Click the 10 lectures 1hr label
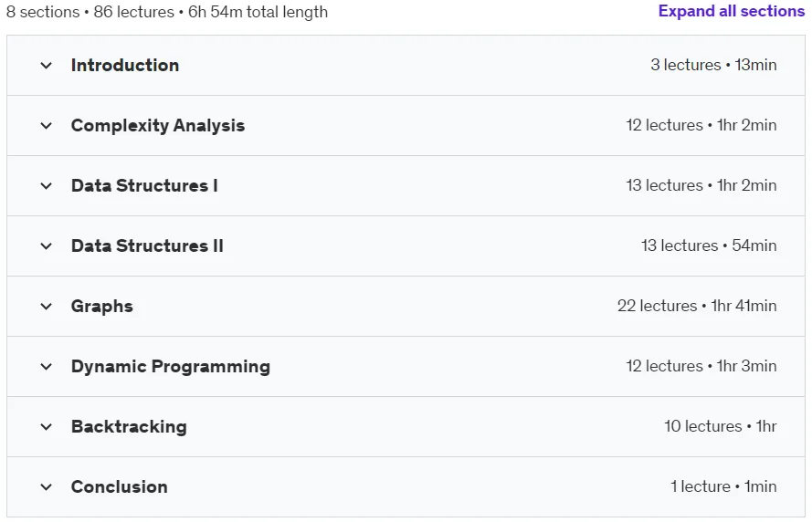Image resolution: width=812 pixels, height=522 pixels. 721,426
